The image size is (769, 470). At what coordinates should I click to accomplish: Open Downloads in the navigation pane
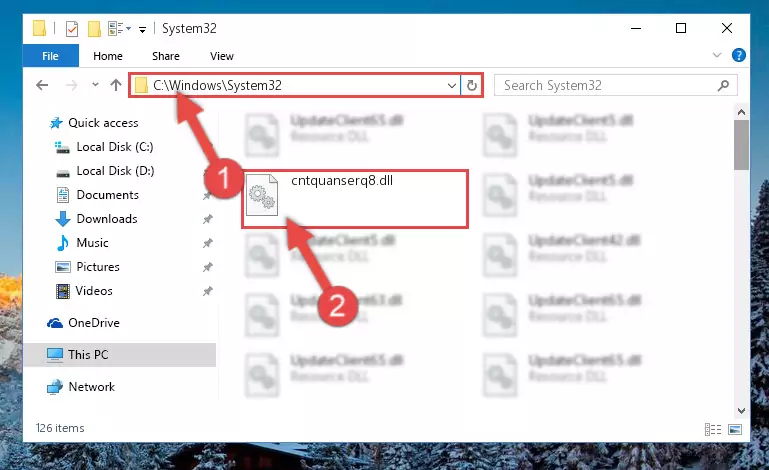pyautogui.click(x=107, y=219)
